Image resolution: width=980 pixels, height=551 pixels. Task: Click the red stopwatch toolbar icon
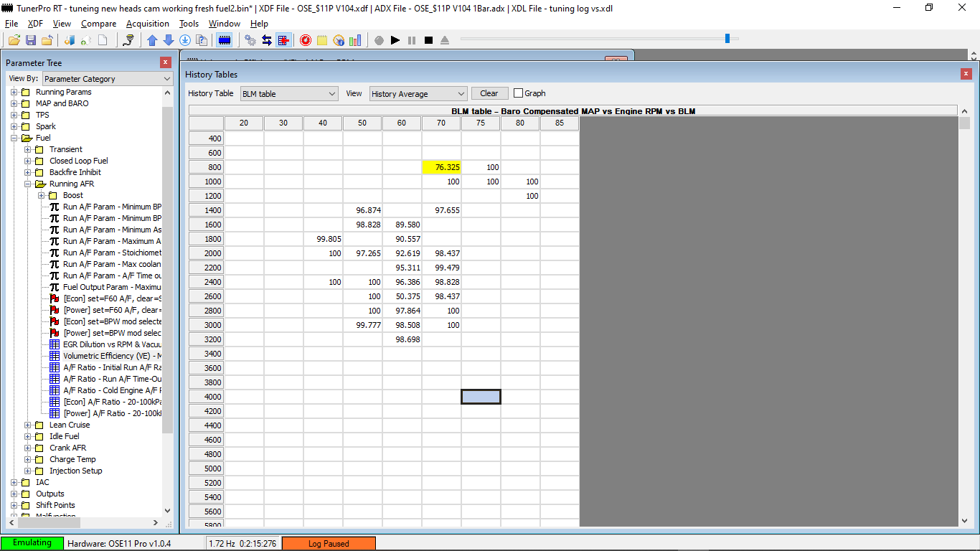coord(305,40)
